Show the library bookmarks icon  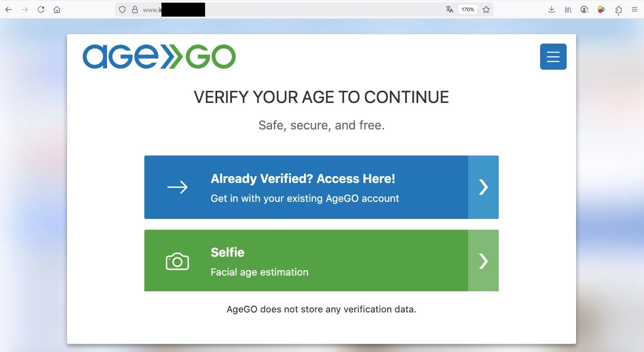coord(568,9)
